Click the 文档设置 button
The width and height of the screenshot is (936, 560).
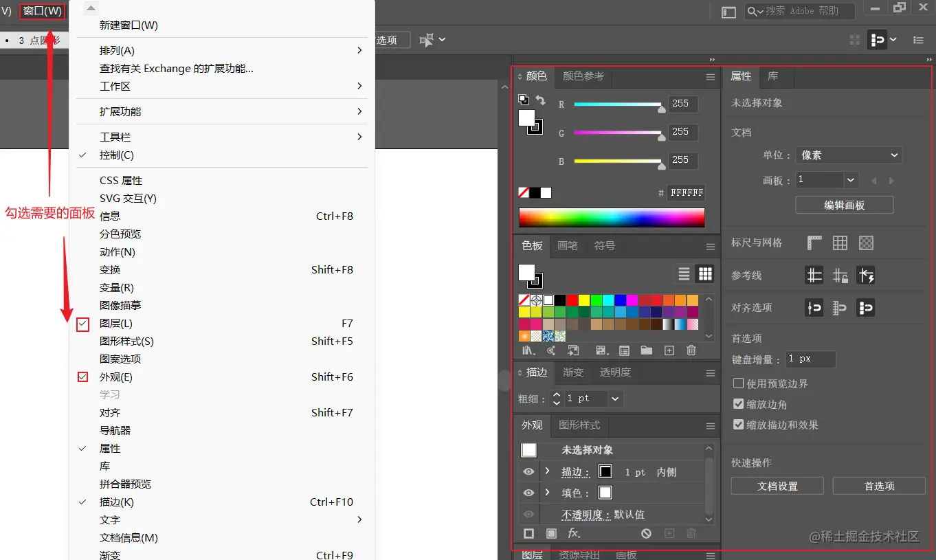(x=777, y=486)
